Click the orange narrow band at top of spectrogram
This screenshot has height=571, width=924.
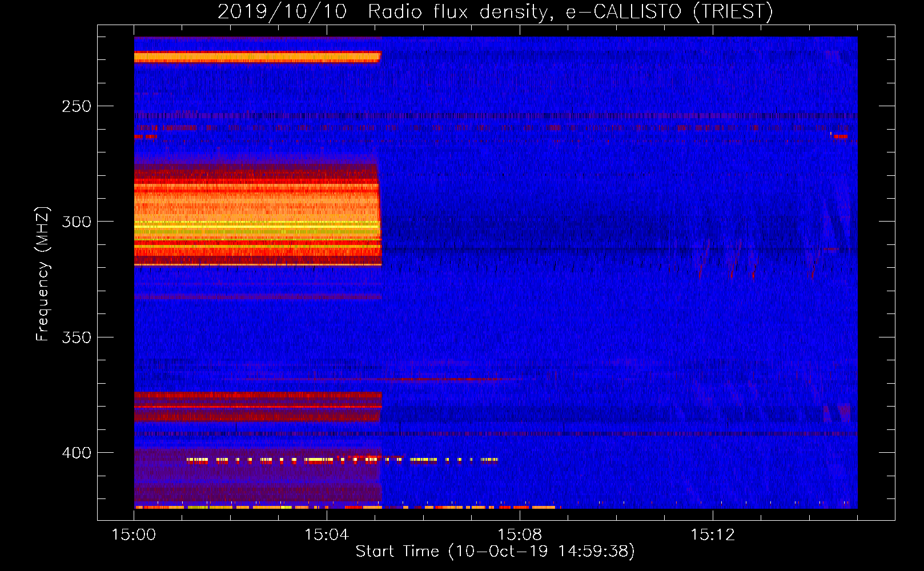click(257, 57)
